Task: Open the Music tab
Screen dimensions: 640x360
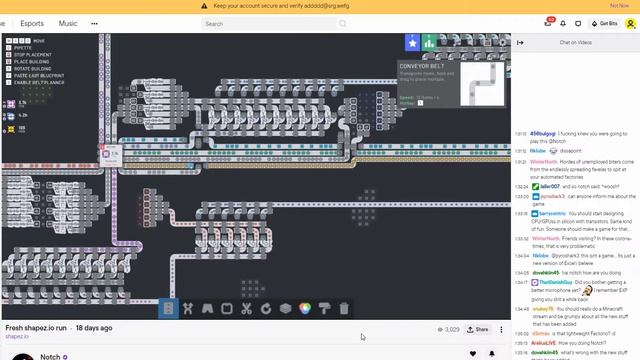Action: tap(68, 24)
